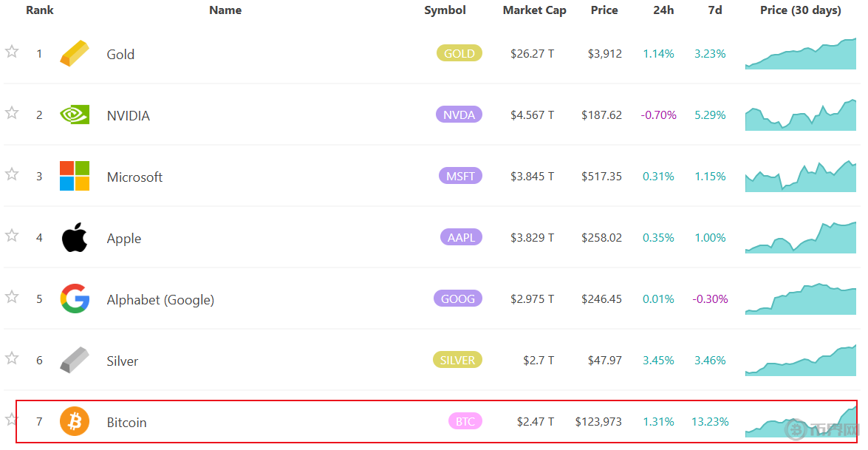Click the Silver bar icon

pos(75,360)
